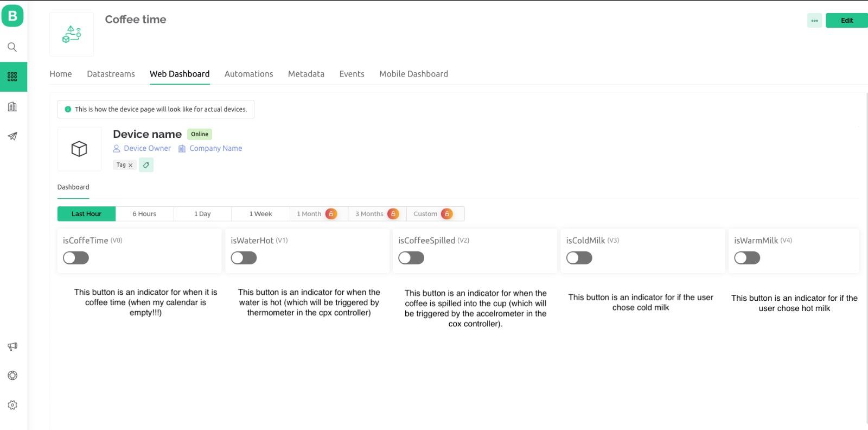
Task: Select the locked 1 Month range
Action: click(319, 214)
